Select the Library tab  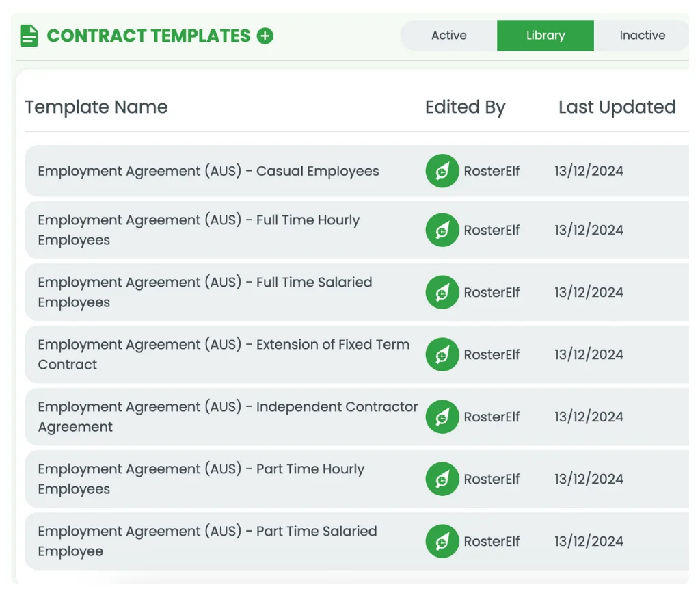545,35
